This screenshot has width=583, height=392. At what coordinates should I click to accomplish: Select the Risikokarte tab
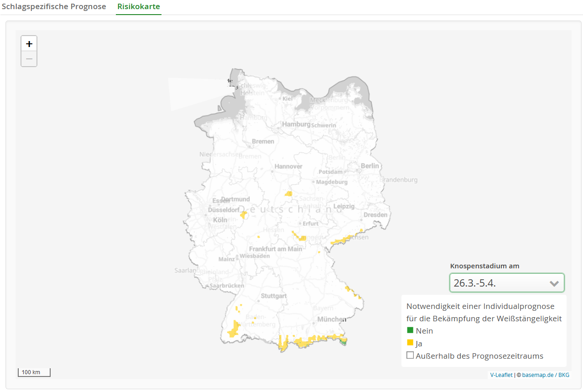tap(138, 7)
